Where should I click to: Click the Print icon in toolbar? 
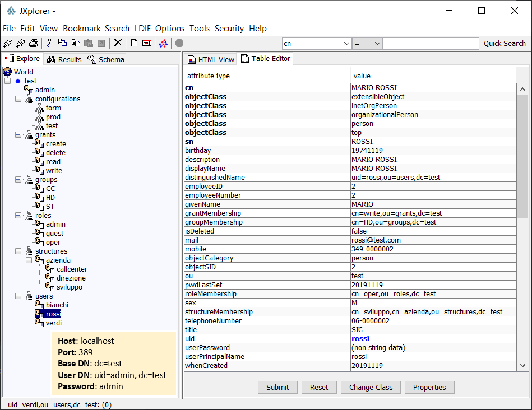coord(34,43)
